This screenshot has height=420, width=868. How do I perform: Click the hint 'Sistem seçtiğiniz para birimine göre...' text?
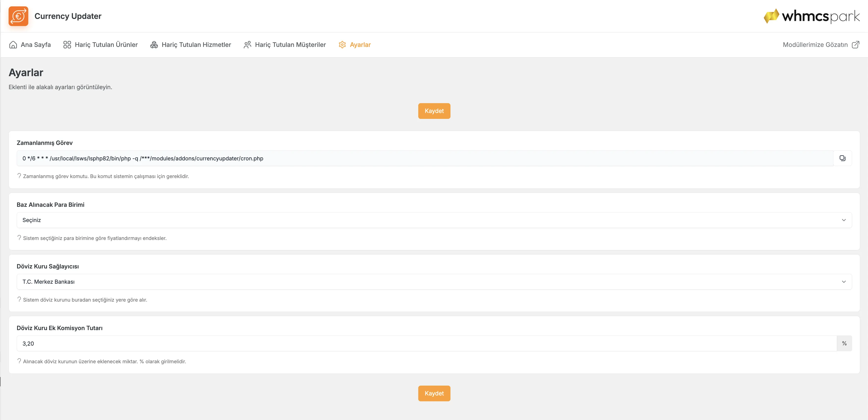[x=95, y=238]
